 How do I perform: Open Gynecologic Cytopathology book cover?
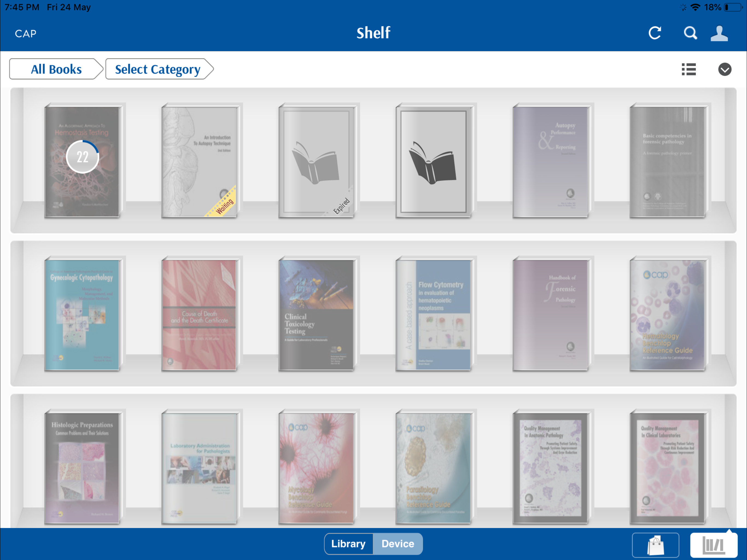(x=82, y=314)
